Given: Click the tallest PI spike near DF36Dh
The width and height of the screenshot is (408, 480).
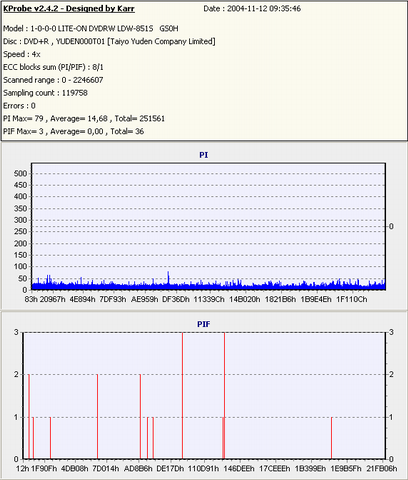Looking at the screenshot, I should [168, 278].
